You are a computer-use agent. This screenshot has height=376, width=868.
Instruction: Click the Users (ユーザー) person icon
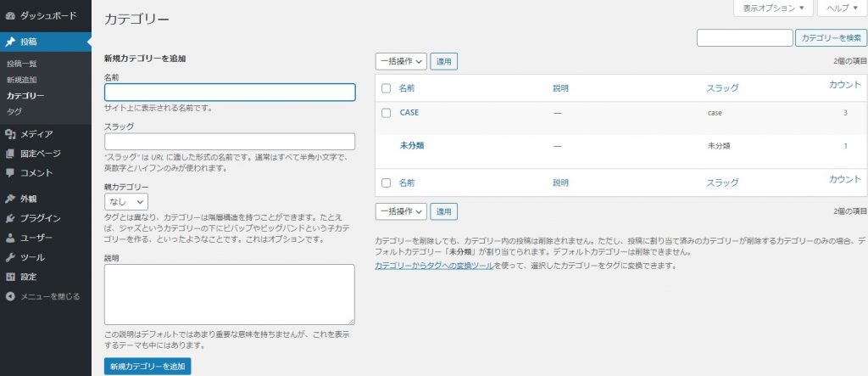click(x=10, y=238)
